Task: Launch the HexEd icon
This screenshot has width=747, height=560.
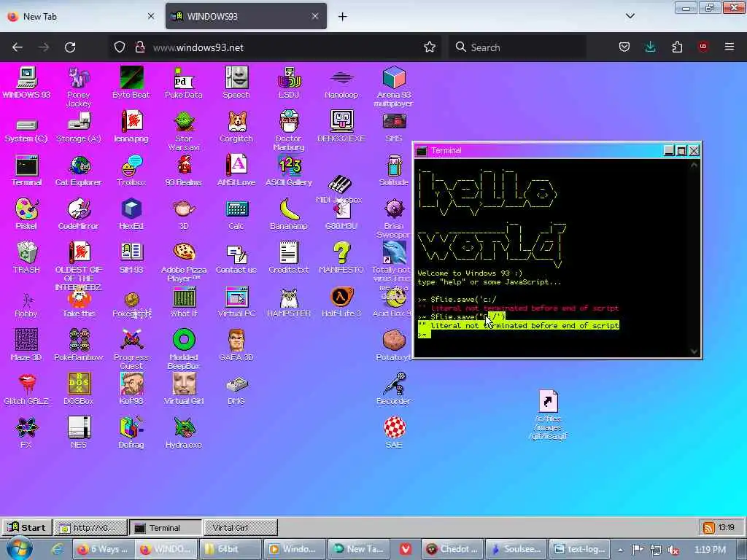Action: point(131,214)
